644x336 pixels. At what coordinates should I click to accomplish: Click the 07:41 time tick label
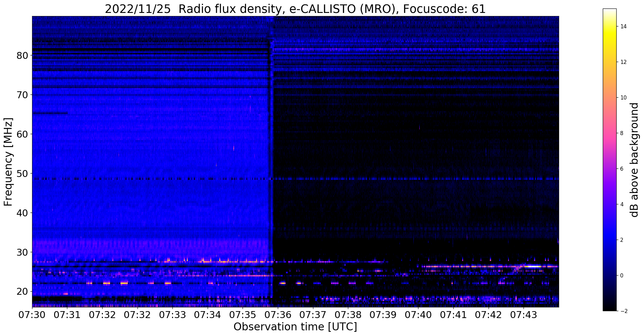point(453,315)
